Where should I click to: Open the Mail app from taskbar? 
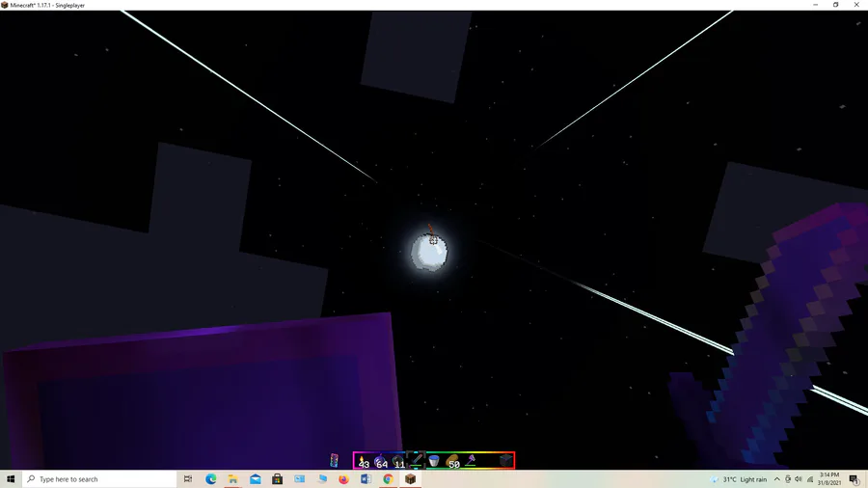coord(256,479)
